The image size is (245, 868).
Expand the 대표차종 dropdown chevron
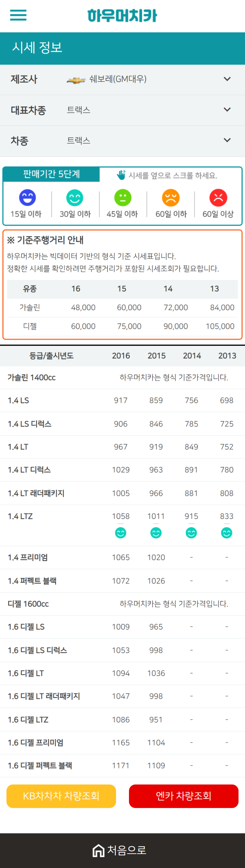(227, 110)
